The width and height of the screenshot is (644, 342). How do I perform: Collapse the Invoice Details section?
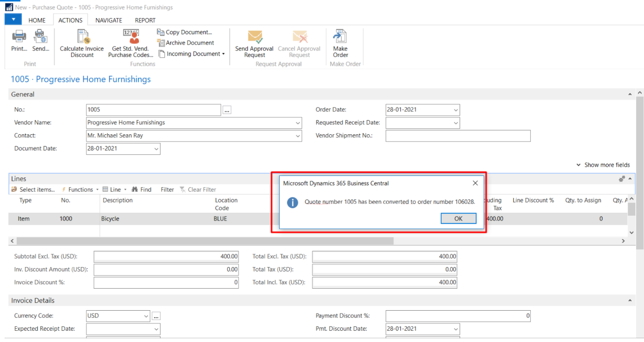tap(630, 301)
